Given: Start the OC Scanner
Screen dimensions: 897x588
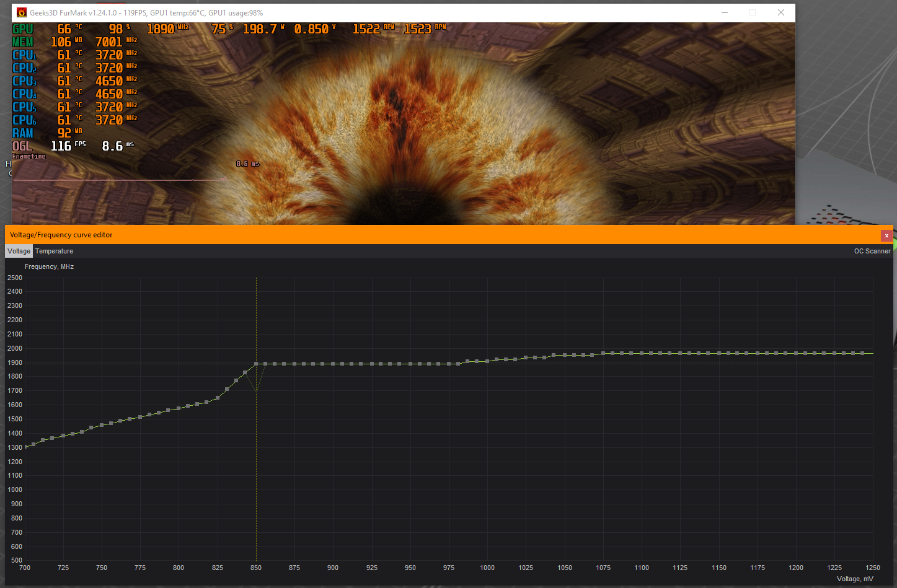Looking at the screenshot, I should [x=872, y=251].
